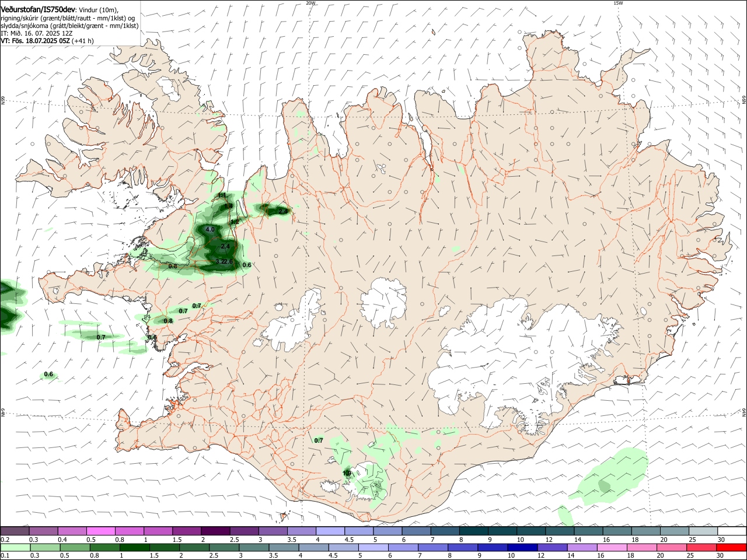Click the dusky purple swatch starting at 0.2
The width and height of the screenshot is (747, 560).
[15, 531]
